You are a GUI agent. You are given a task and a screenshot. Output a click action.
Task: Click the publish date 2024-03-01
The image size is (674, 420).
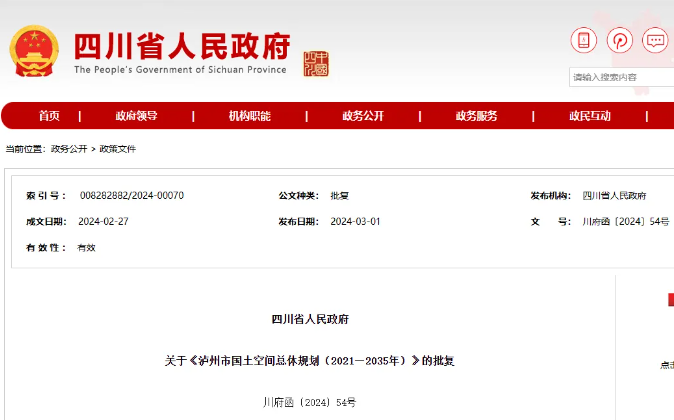[355, 221]
